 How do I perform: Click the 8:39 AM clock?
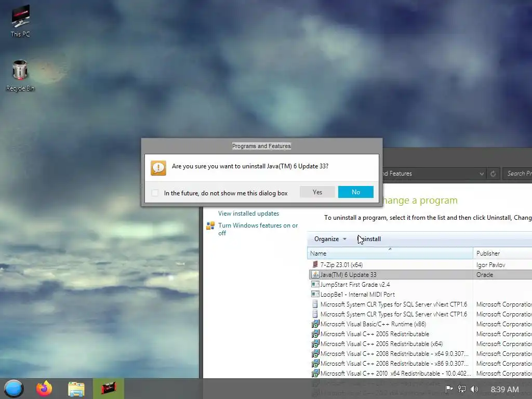(505, 390)
